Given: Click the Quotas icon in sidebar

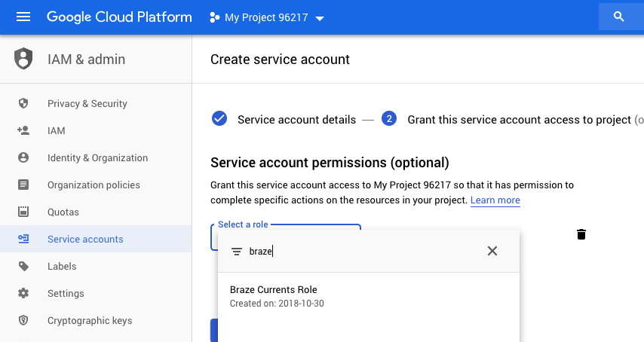Looking at the screenshot, I should click(23, 212).
